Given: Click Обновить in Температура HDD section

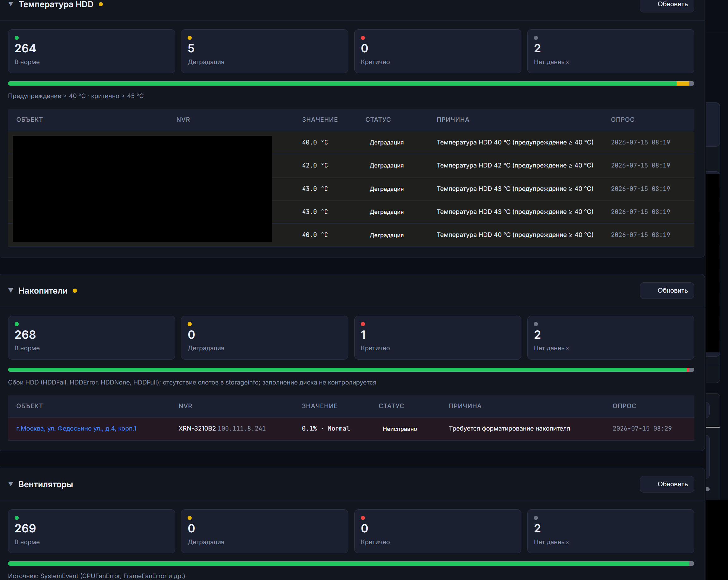Looking at the screenshot, I should 667,4.
